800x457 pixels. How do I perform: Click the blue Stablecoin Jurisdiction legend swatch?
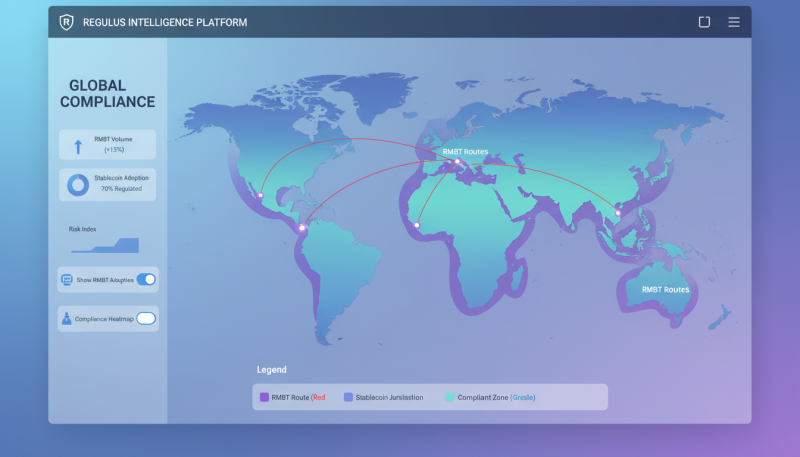tap(348, 397)
